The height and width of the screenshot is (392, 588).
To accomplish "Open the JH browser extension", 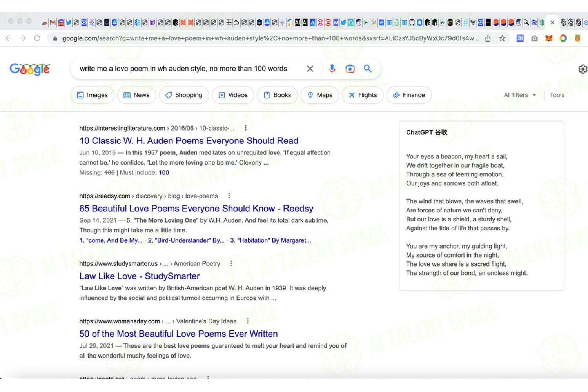I will (520, 38).
